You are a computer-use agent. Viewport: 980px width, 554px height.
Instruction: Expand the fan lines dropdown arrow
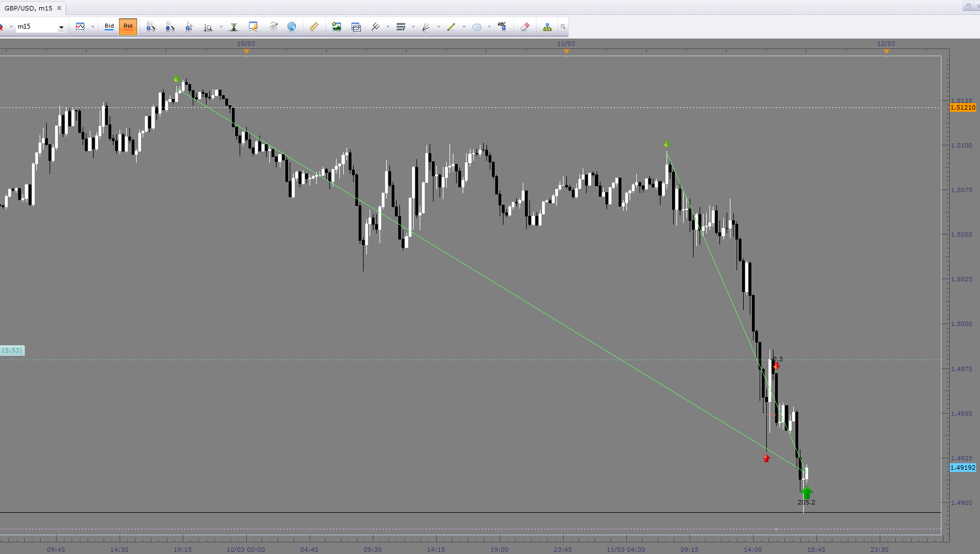pyautogui.click(x=438, y=26)
